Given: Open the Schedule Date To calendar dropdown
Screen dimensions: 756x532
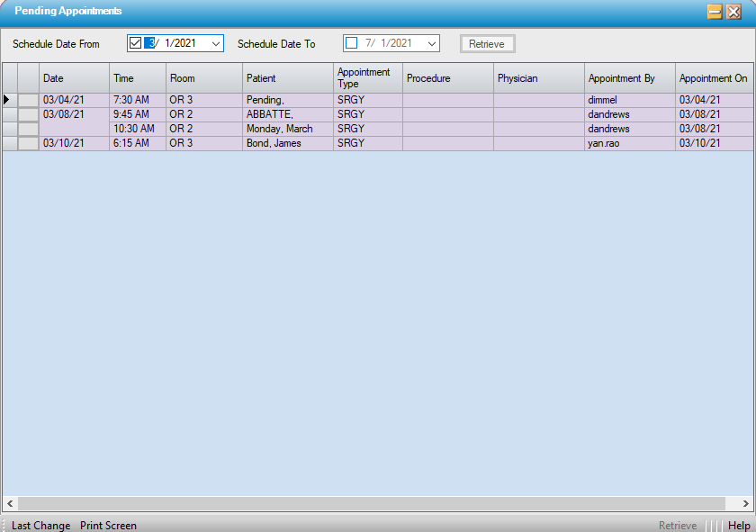Looking at the screenshot, I should click(x=431, y=43).
